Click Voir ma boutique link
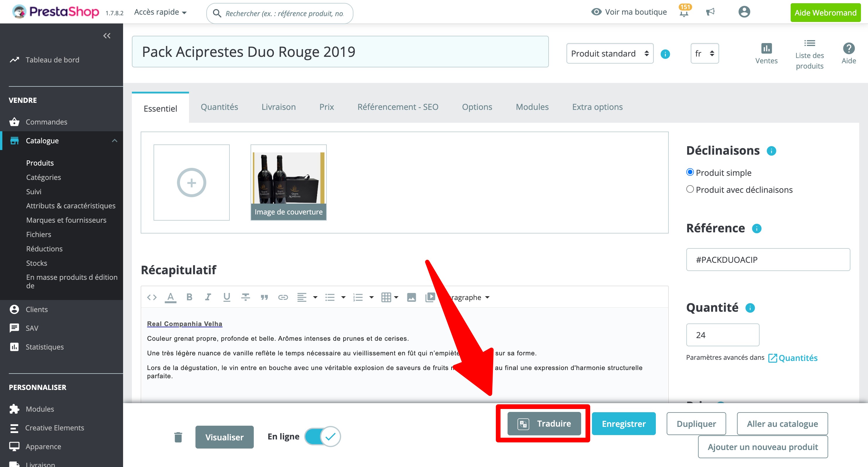The width and height of the screenshot is (868, 467). [629, 12]
